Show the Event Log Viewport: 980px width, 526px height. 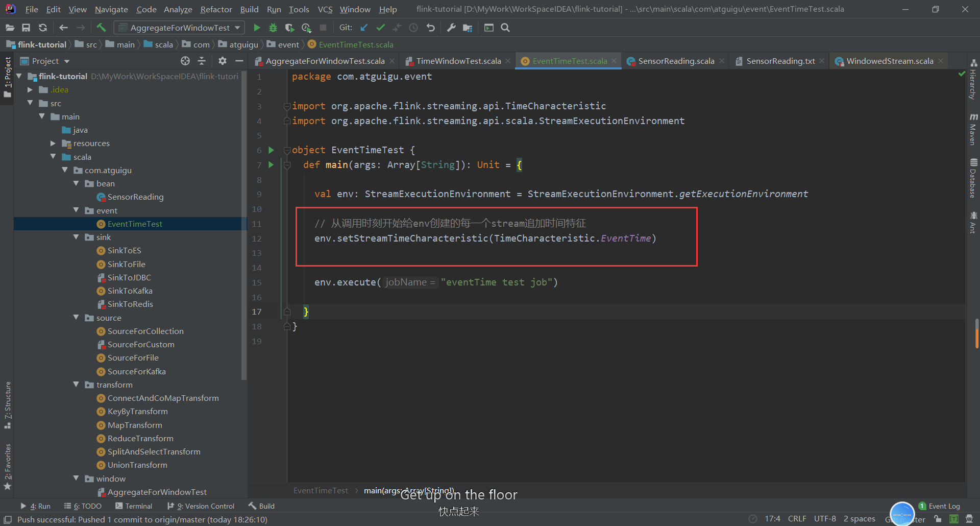click(944, 506)
